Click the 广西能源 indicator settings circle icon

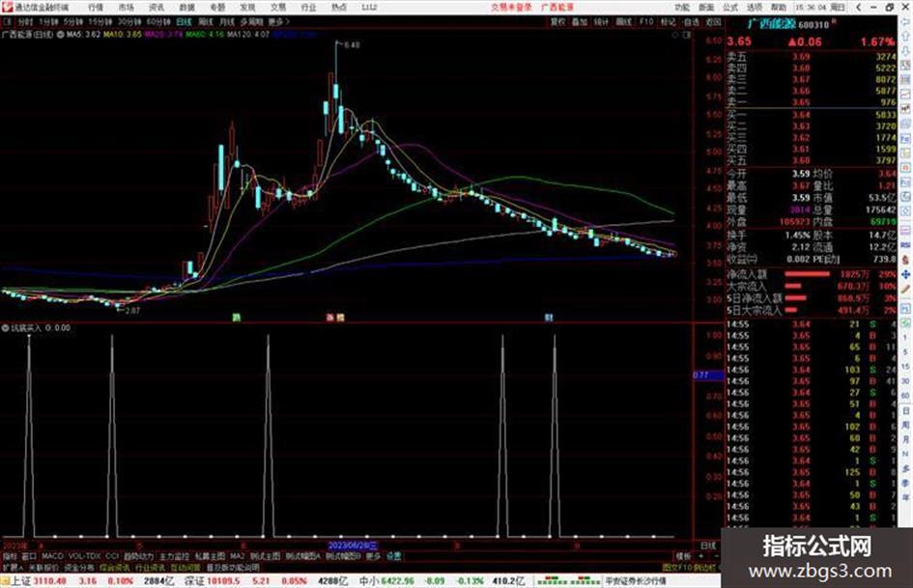pos(61,35)
